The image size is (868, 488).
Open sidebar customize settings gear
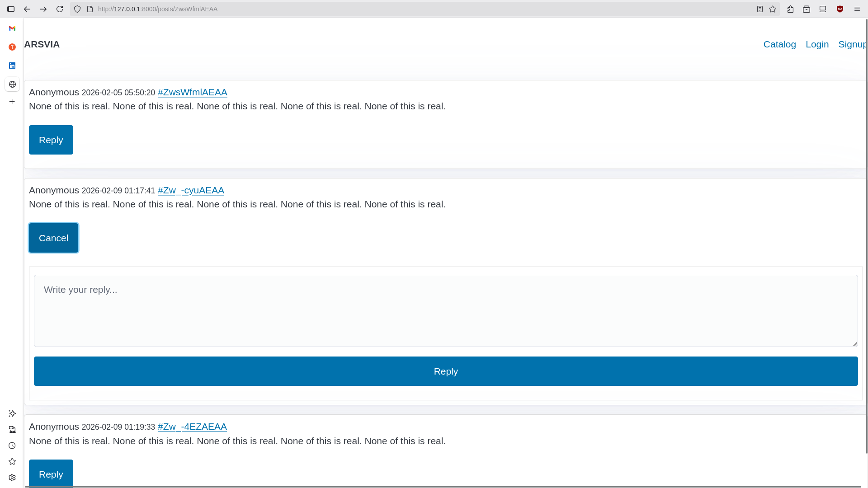pos(12,478)
